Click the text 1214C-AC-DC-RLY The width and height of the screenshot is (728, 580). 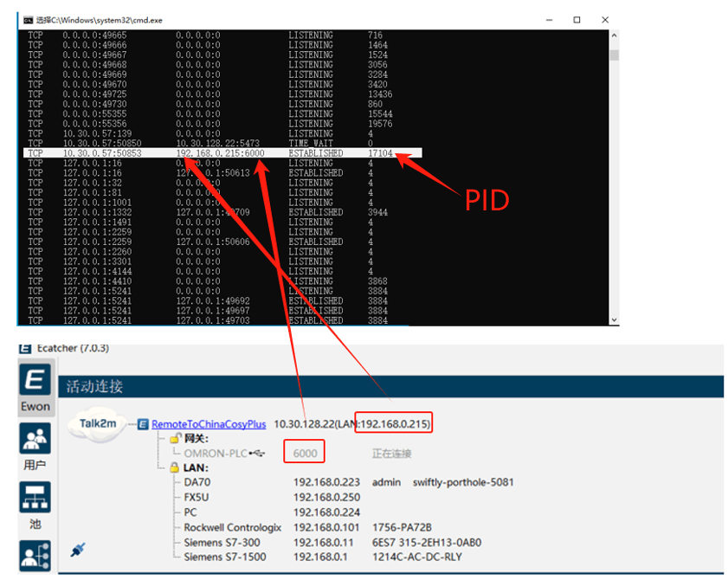(x=417, y=557)
